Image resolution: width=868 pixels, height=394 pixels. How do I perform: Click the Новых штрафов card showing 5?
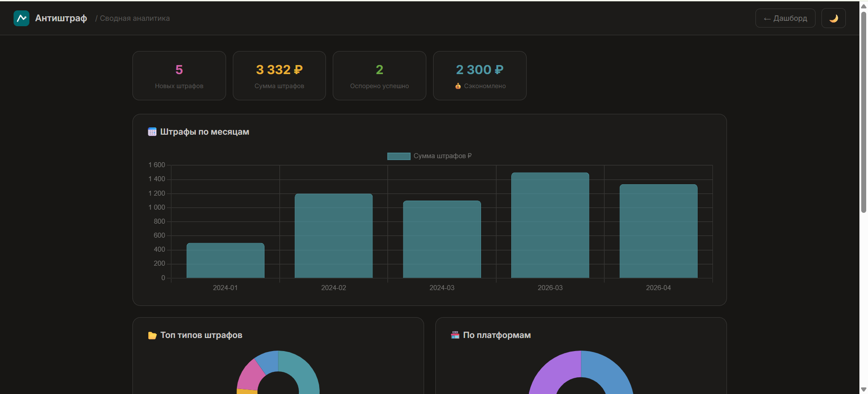[x=179, y=75]
